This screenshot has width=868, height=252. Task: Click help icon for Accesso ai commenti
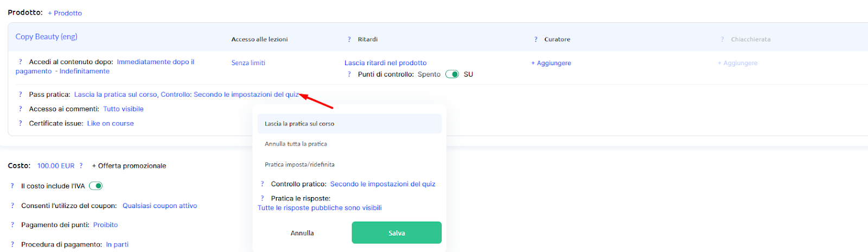(21, 109)
